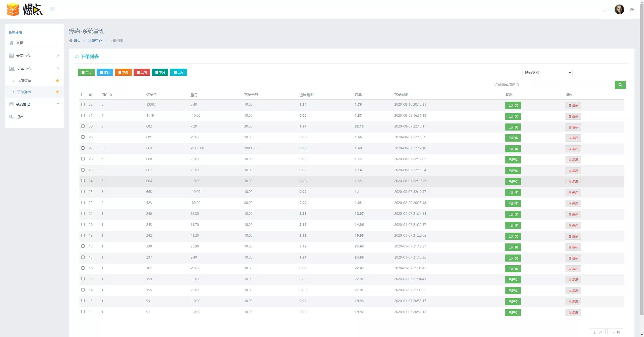Toggle the select-all checkbox in table header
Image resolution: width=644 pixels, height=337 pixels.
pyautogui.click(x=83, y=95)
